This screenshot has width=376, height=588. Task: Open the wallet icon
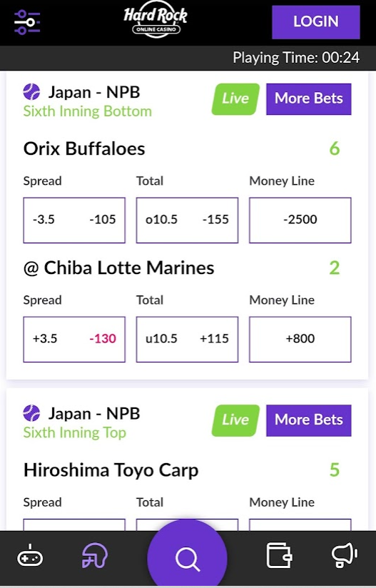point(279,555)
